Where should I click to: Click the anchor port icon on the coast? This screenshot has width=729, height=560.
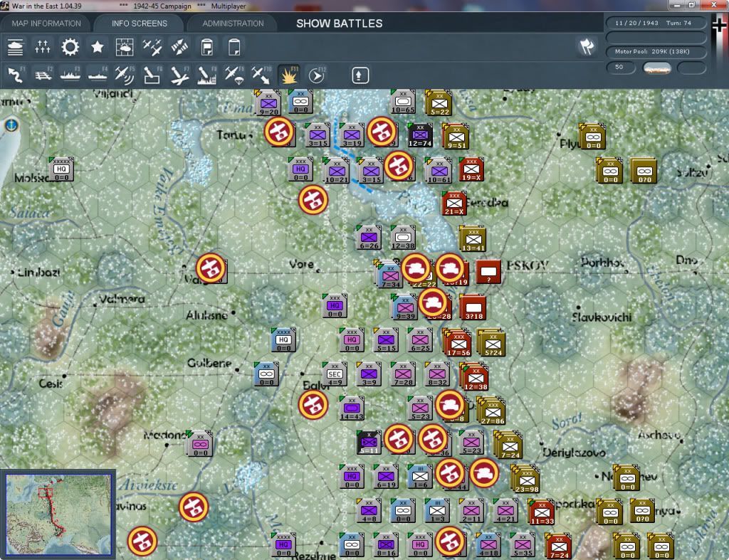(11, 125)
